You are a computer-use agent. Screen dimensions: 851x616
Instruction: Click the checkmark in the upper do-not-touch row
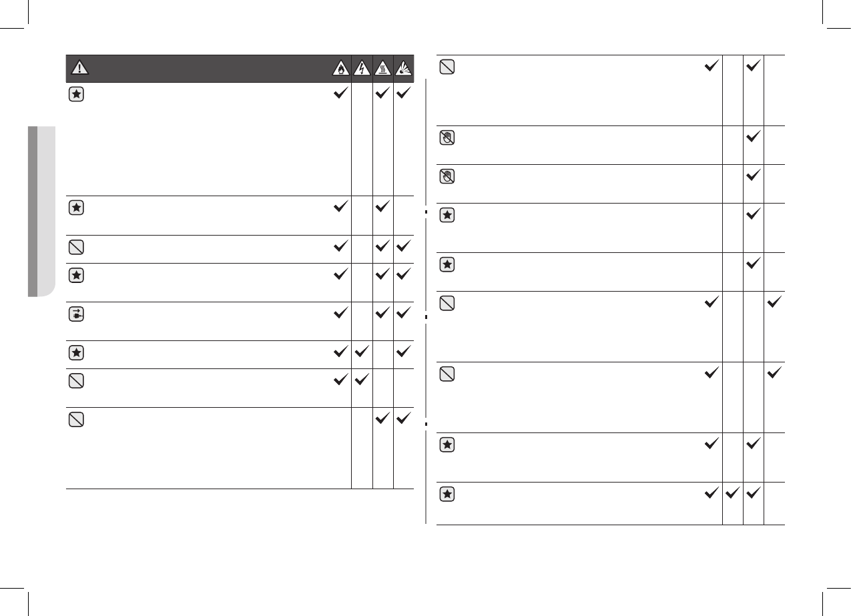pyautogui.click(x=754, y=137)
